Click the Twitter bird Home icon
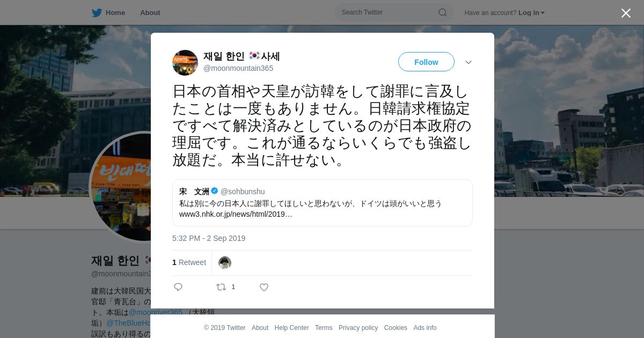This screenshot has width=644, height=338. point(97,13)
